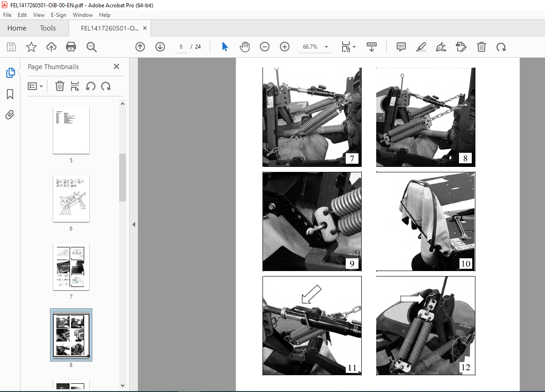
Task: Select page 7 thumbnail
Action: coord(71,266)
